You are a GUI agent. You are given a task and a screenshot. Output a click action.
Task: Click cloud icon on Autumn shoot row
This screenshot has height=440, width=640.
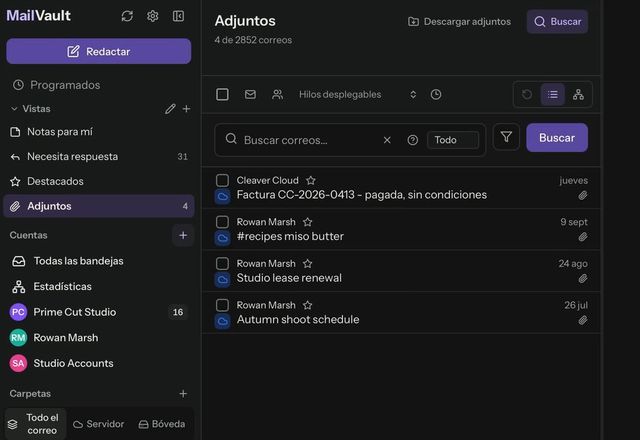click(x=222, y=322)
